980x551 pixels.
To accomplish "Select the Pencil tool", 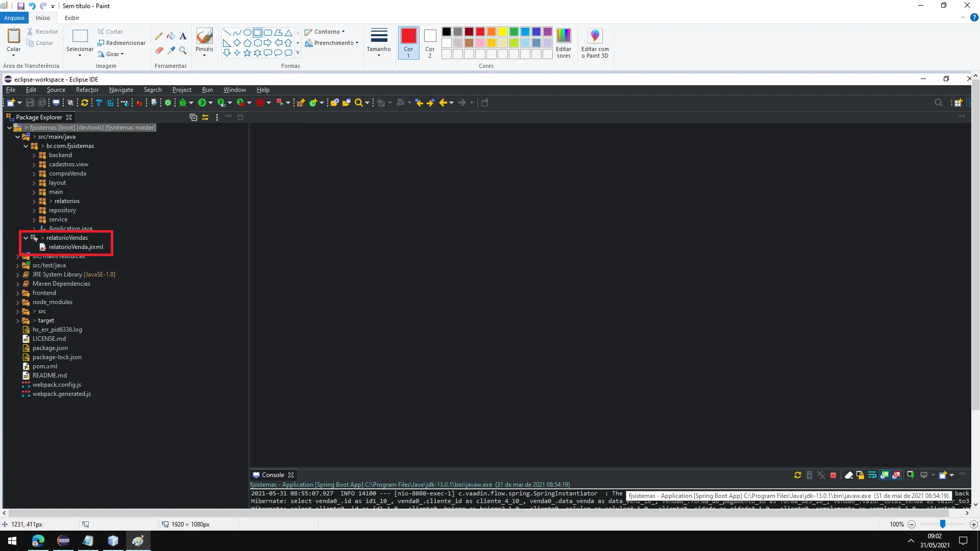I will tap(159, 36).
